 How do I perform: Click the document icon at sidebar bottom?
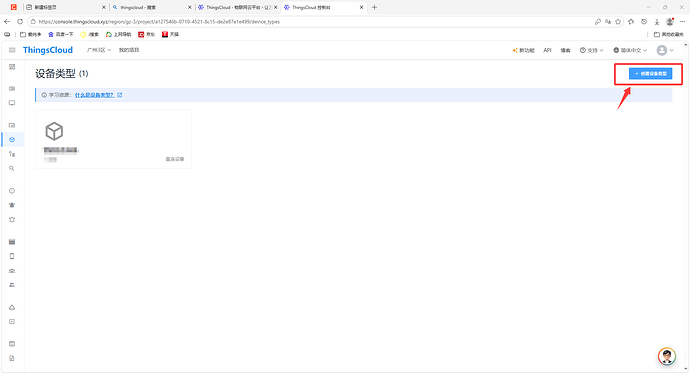[x=12, y=358]
